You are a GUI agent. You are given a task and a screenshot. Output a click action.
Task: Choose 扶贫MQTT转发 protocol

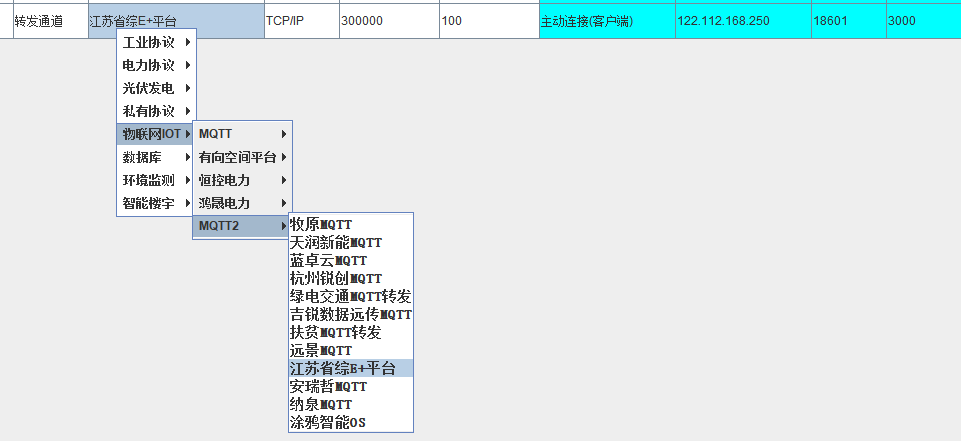[x=351, y=332]
